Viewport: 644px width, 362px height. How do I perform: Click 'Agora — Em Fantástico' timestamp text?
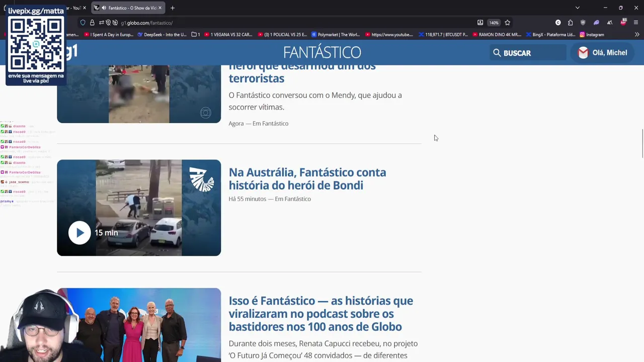pyautogui.click(x=259, y=124)
